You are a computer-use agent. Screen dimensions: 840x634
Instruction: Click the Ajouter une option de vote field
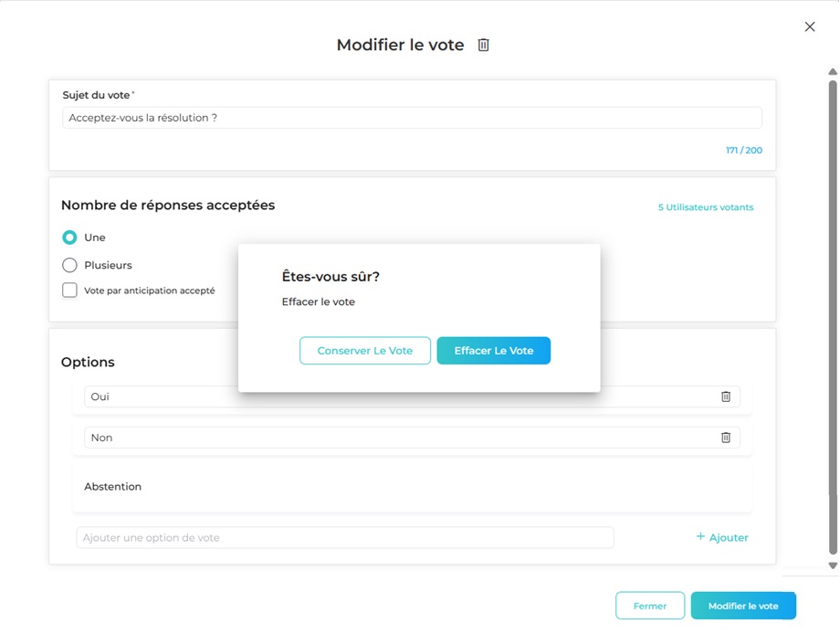coord(345,538)
